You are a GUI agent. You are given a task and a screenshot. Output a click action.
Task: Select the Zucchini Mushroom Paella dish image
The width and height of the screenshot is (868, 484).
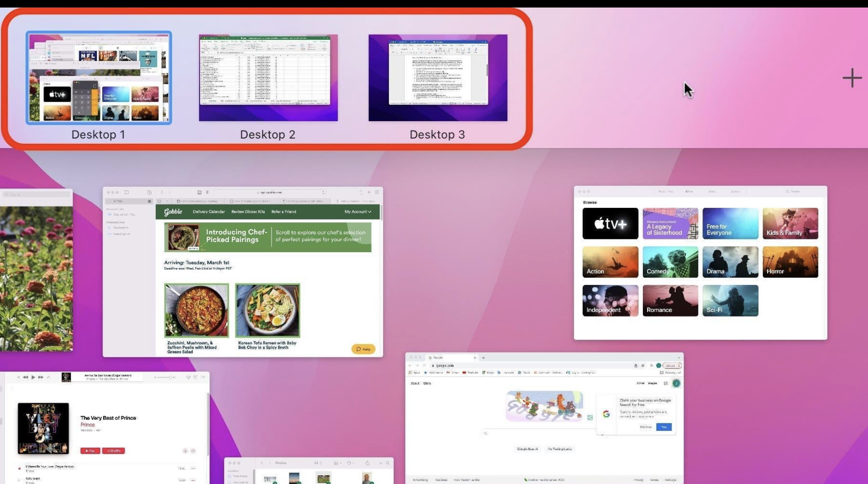(x=196, y=311)
